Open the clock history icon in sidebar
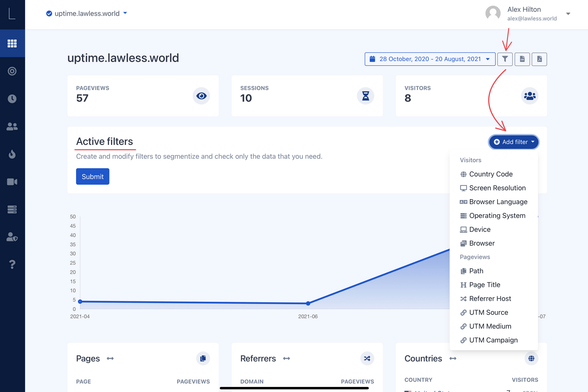This screenshot has height=392, width=588. [x=12, y=99]
